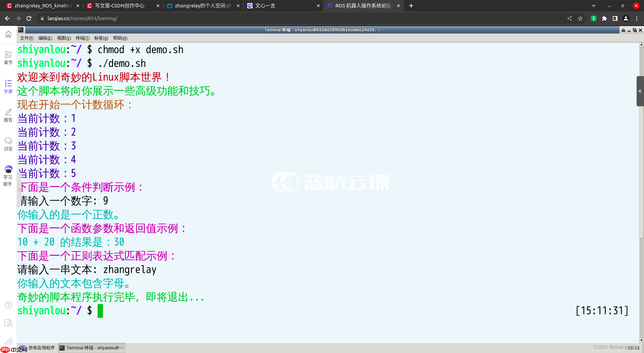
Task: Switch to the 文心一言 tab
Action: click(283, 6)
